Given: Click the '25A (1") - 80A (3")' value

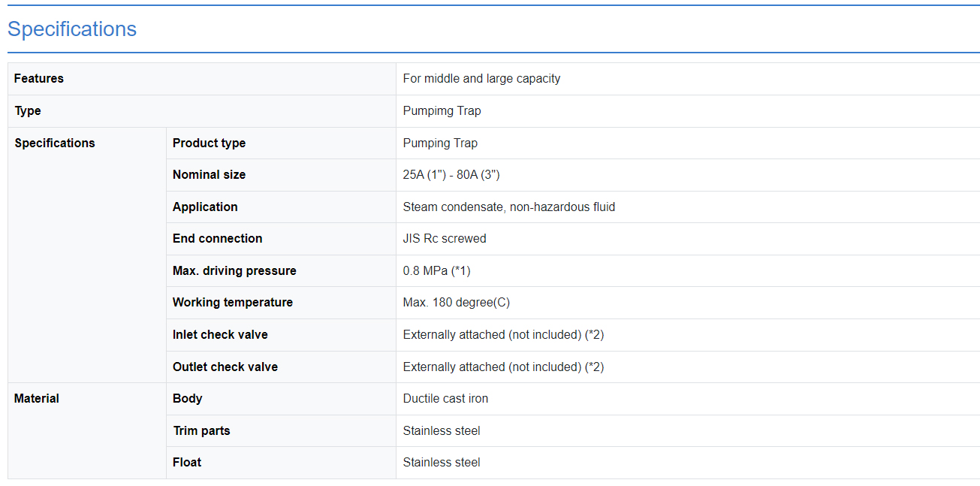Looking at the screenshot, I should [451, 175].
